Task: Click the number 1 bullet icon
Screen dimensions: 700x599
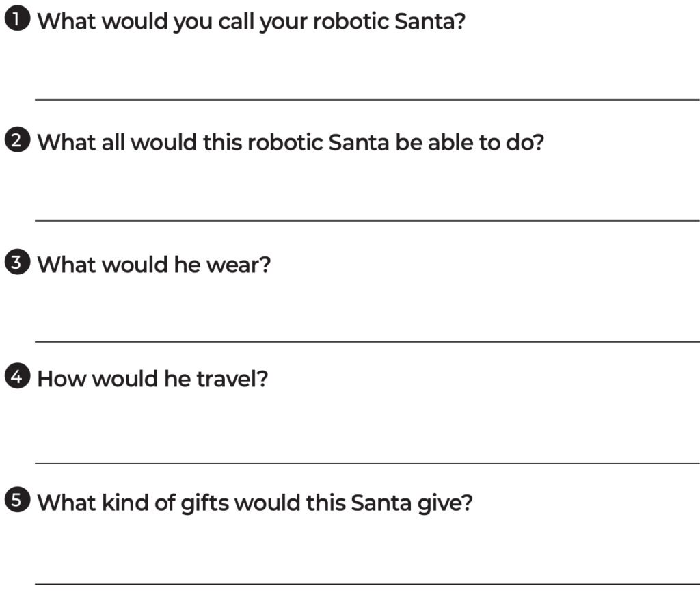Action: [16, 20]
